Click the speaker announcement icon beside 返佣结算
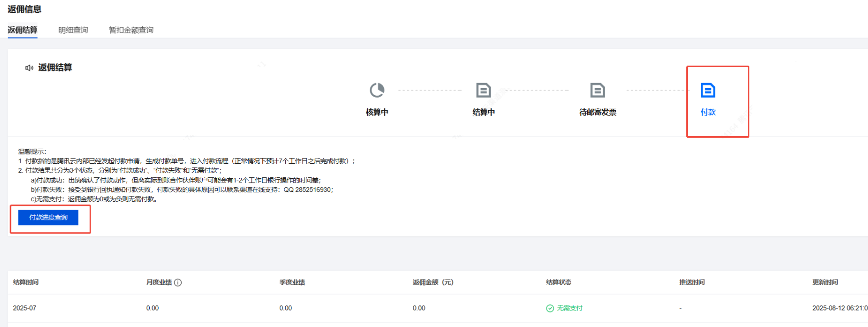868x327 pixels. click(29, 68)
